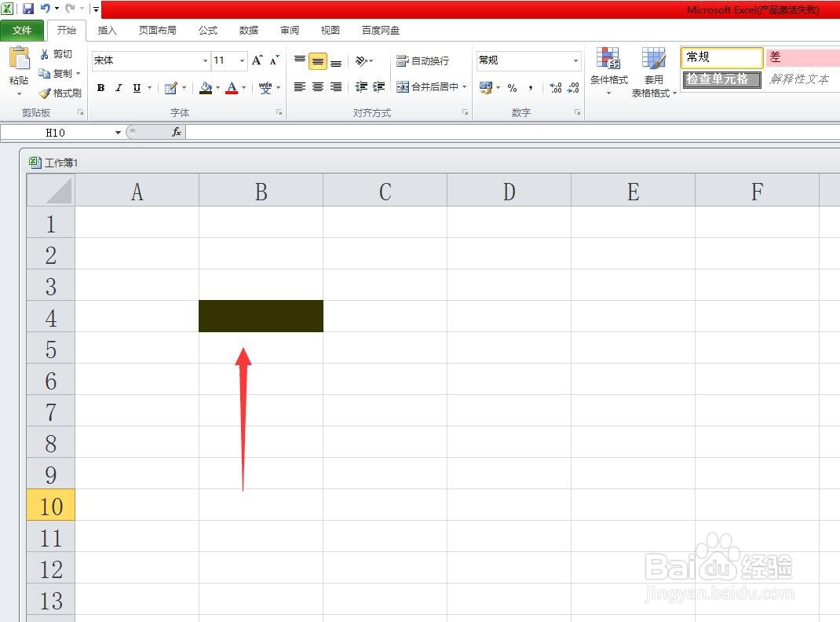Click the Redo arrow icon
The height and width of the screenshot is (622, 840).
(x=70, y=9)
